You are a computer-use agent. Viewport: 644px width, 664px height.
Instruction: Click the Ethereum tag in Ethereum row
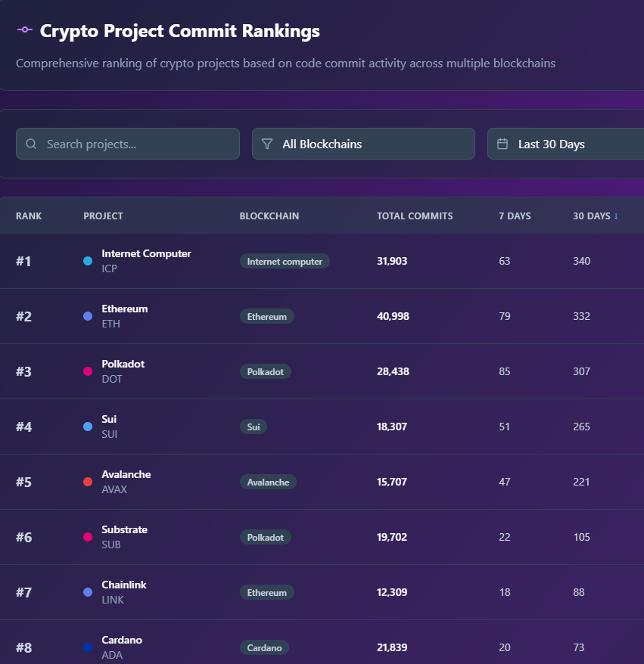(267, 316)
